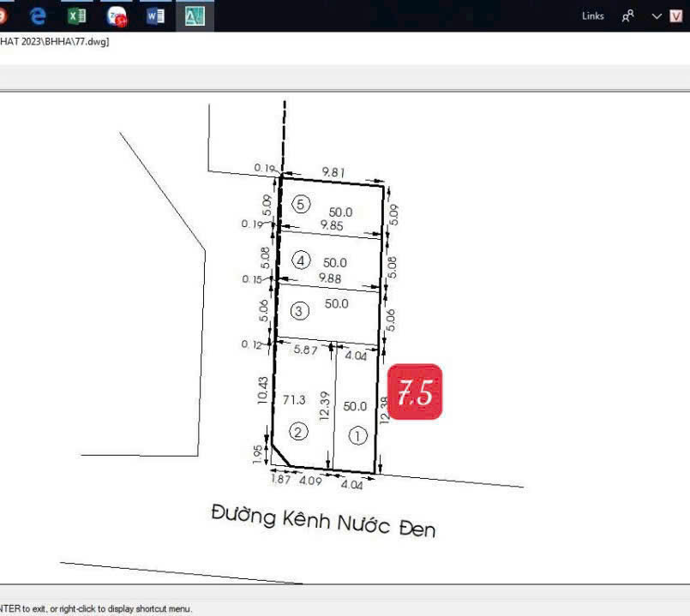Screen dimensions: 690x616
Task: Open Excel from the taskbar
Action: [77, 15]
